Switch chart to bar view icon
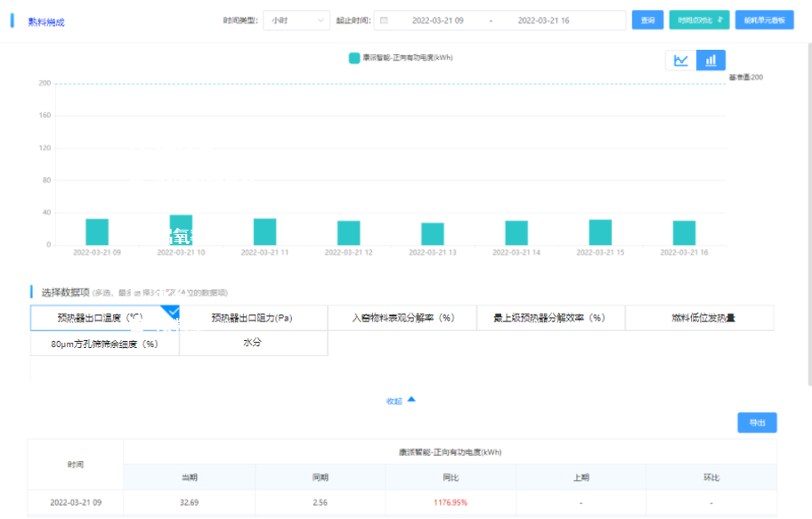The image size is (812, 519). (711, 60)
